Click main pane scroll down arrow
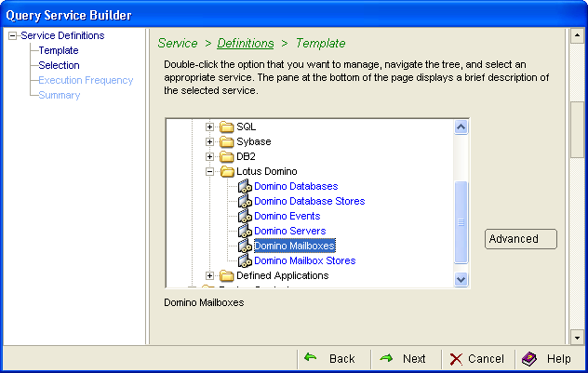This screenshot has height=373, width=588. (x=577, y=337)
